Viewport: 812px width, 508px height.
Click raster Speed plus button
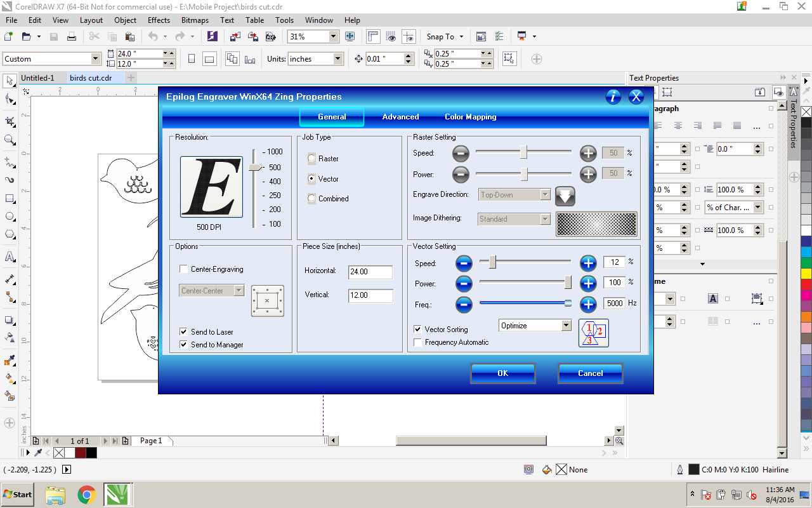[x=588, y=153]
